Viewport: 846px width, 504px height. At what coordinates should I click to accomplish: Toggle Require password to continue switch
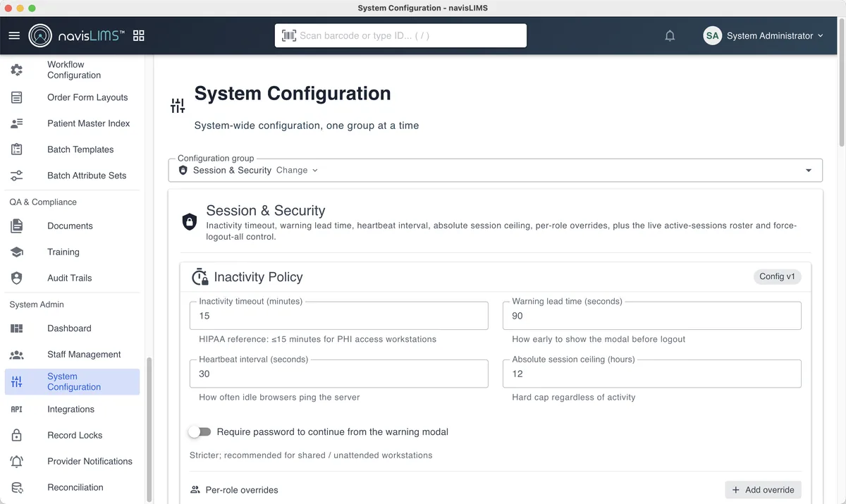(x=200, y=431)
